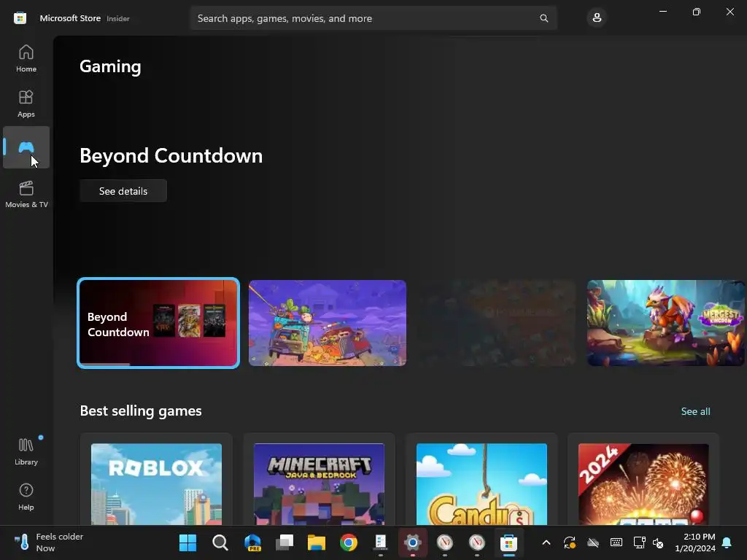747x560 pixels.
Task: Click the Best selling games heading
Action: [141, 411]
